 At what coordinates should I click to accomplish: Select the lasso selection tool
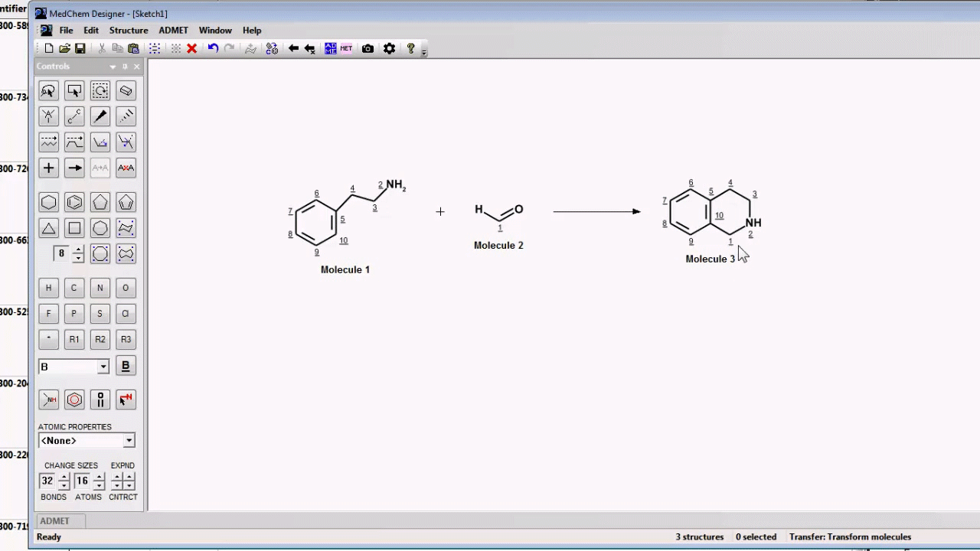click(48, 90)
